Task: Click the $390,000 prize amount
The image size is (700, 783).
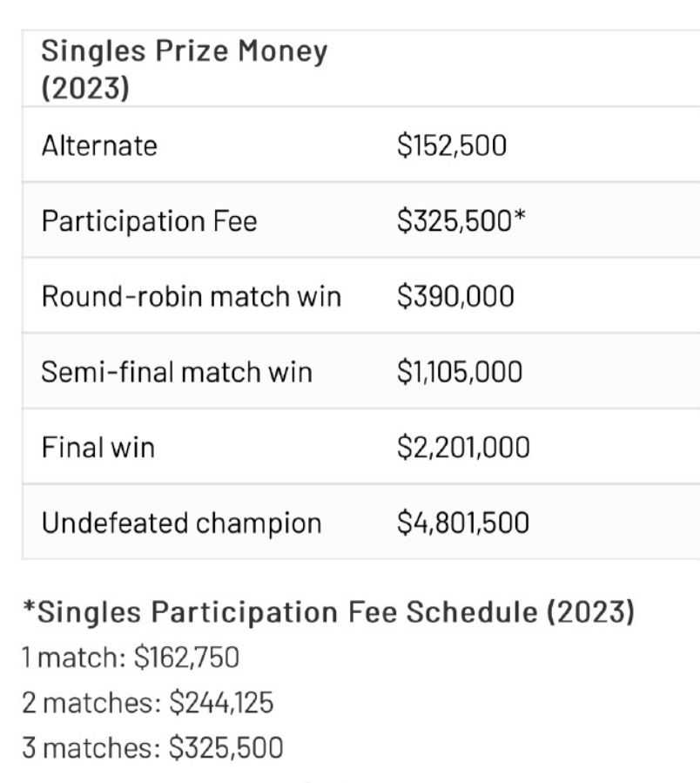Action: click(x=454, y=297)
